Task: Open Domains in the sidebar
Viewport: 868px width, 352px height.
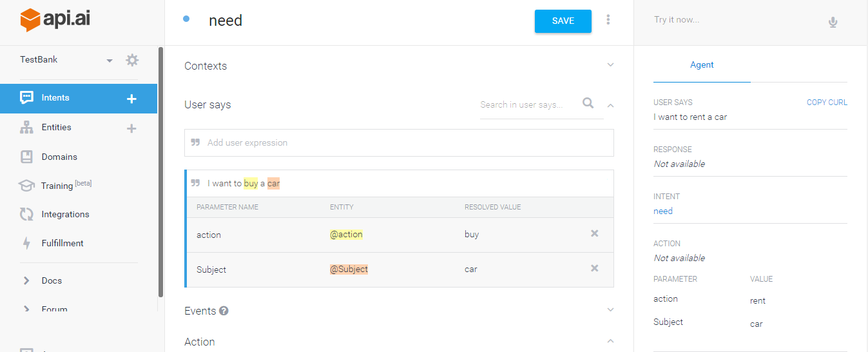Action: [x=59, y=157]
